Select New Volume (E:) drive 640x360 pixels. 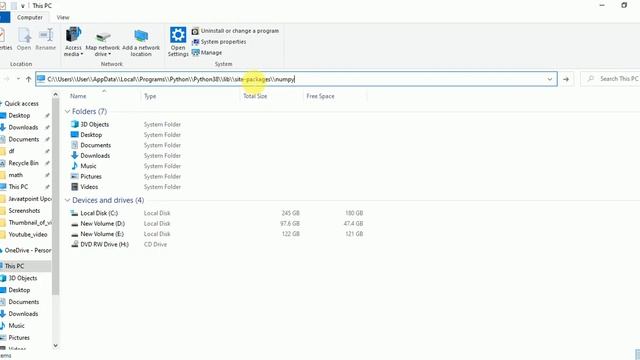coord(97,234)
